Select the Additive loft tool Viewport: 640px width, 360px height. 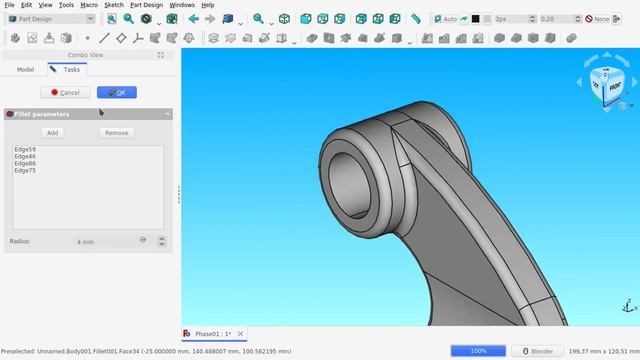(247, 38)
